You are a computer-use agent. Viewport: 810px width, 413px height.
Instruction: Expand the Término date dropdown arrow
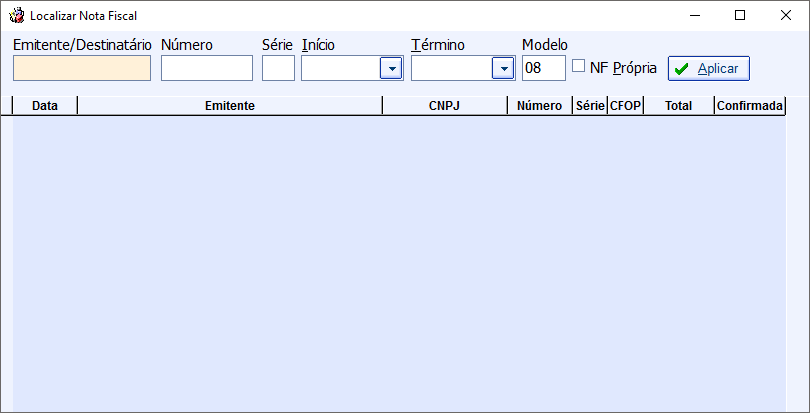point(503,68)
